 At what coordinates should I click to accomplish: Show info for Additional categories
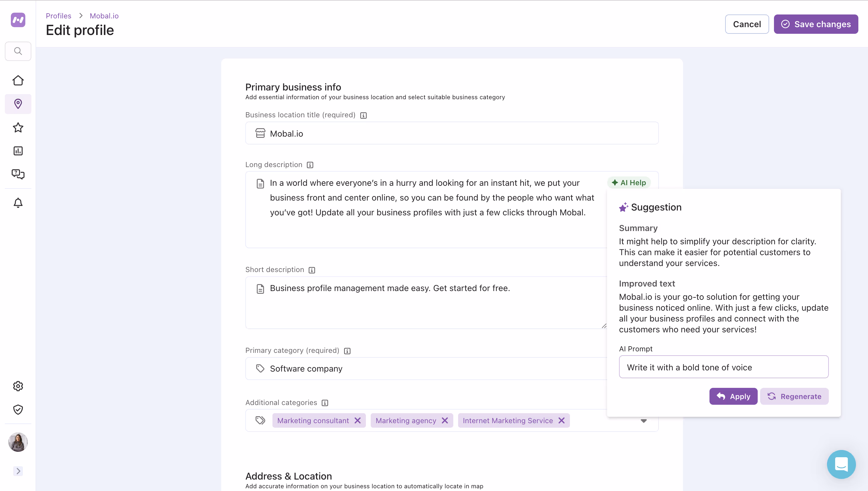pos(325,403)
